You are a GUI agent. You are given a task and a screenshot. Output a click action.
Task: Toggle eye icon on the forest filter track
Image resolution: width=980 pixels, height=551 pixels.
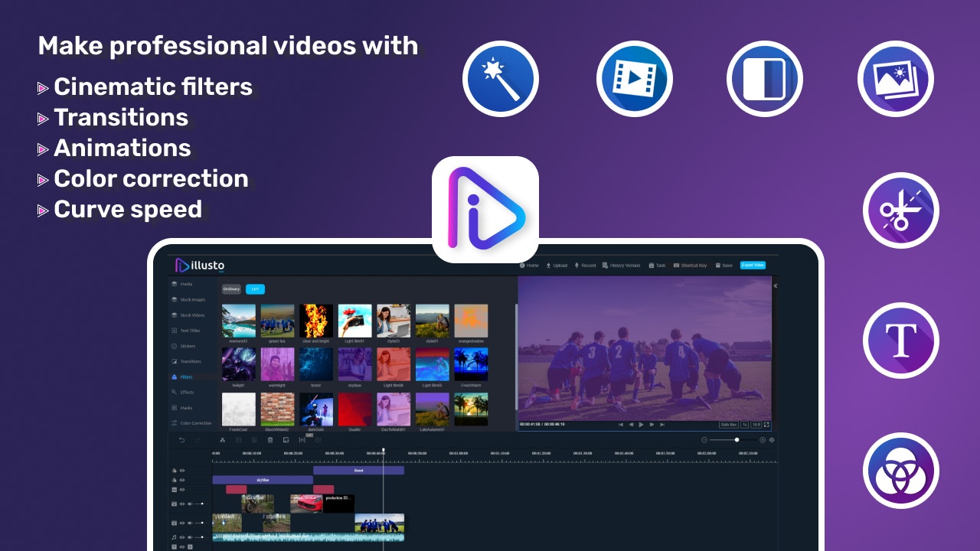click(x=182, y=471)
